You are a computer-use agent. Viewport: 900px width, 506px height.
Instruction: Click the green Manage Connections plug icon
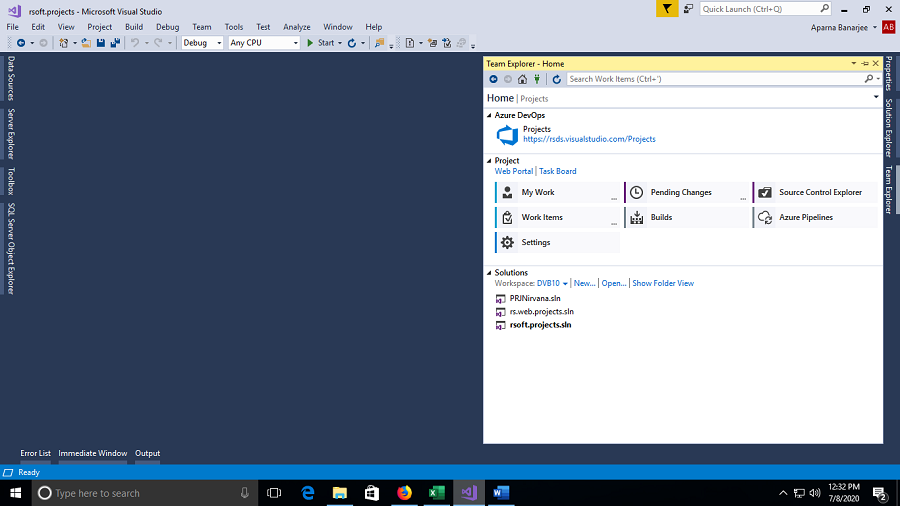[537, 79]
